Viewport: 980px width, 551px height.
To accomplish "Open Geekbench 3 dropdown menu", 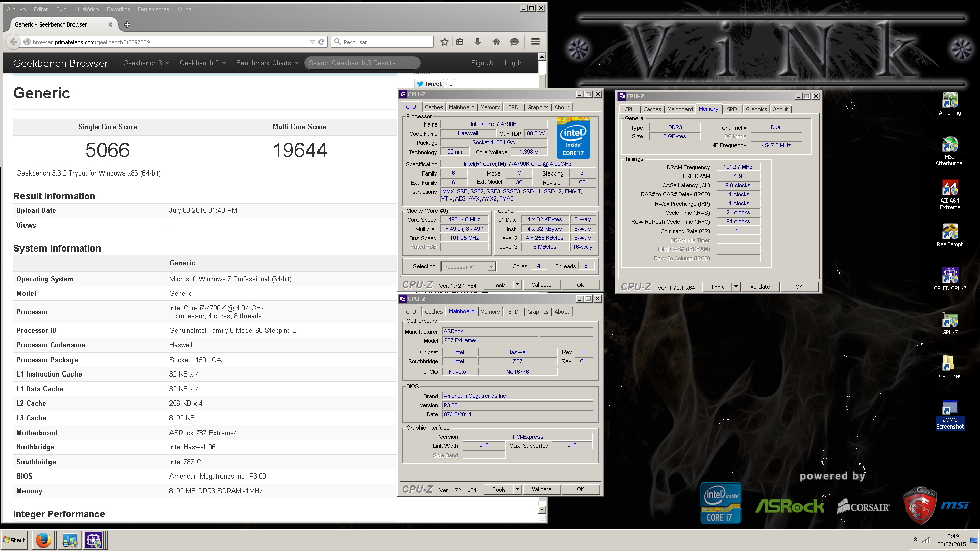I will [x=146, y=63].
